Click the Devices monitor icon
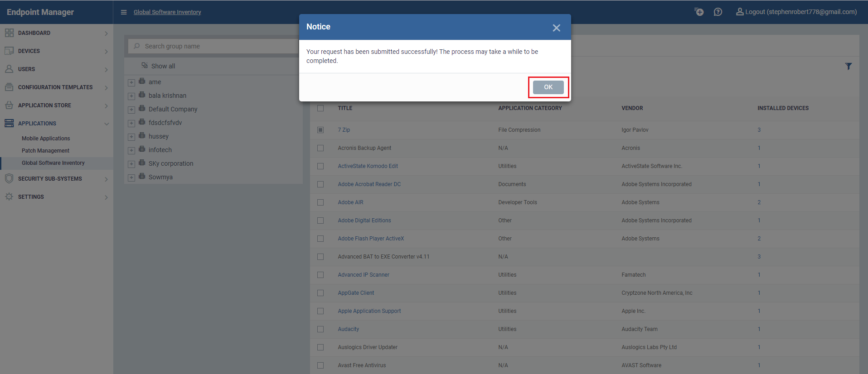Image resolution: width=868 pixels, height=374 pixels. tap(9, 51)
